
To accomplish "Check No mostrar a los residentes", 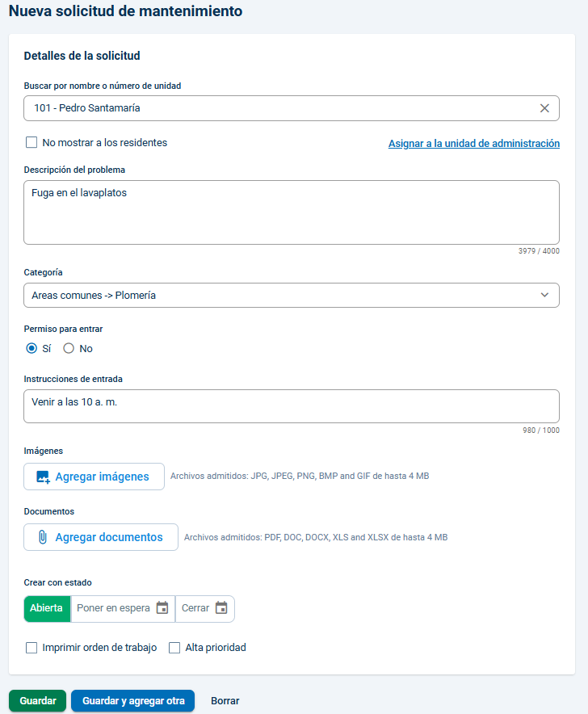I will click(31, 142).
